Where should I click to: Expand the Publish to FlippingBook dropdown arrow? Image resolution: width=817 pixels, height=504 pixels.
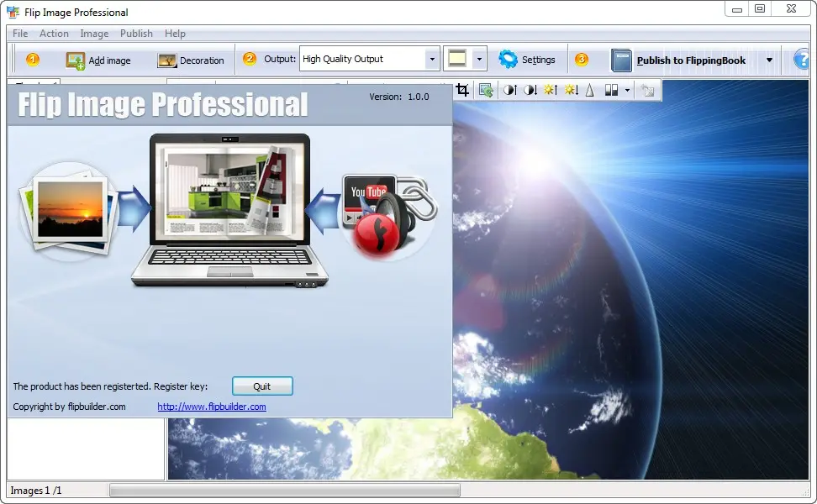coord(769,60)
